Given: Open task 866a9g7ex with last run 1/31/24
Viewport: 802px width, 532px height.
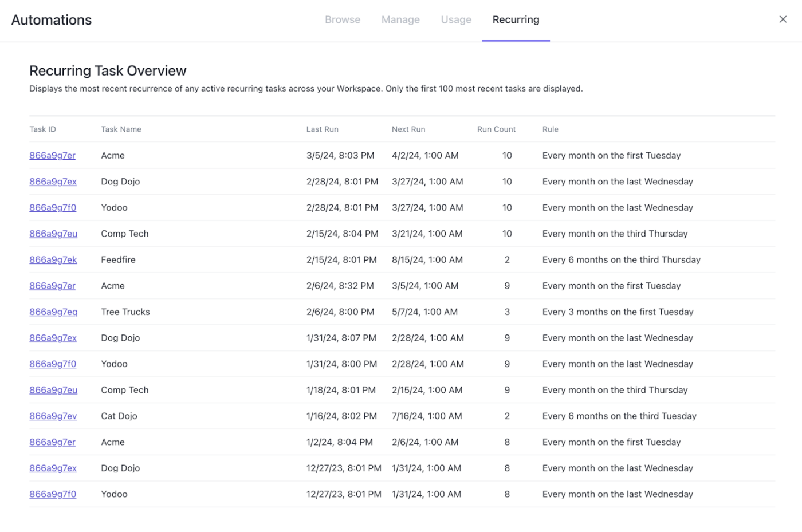Looking at the screenshot, I should (53, 338).
